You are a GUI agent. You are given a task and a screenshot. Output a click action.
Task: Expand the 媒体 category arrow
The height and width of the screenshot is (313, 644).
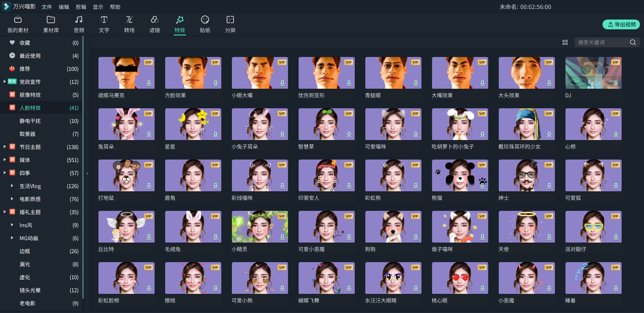(4, 160)
